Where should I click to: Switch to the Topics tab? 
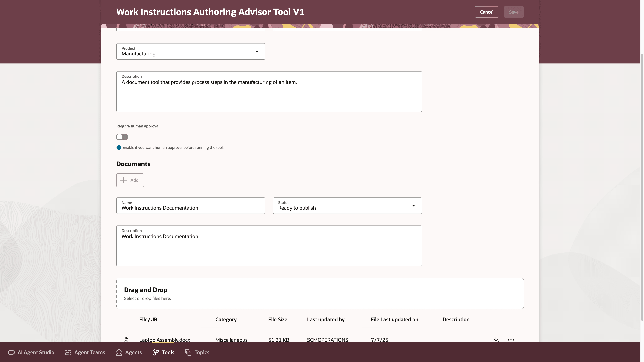(x=202, y=352)
